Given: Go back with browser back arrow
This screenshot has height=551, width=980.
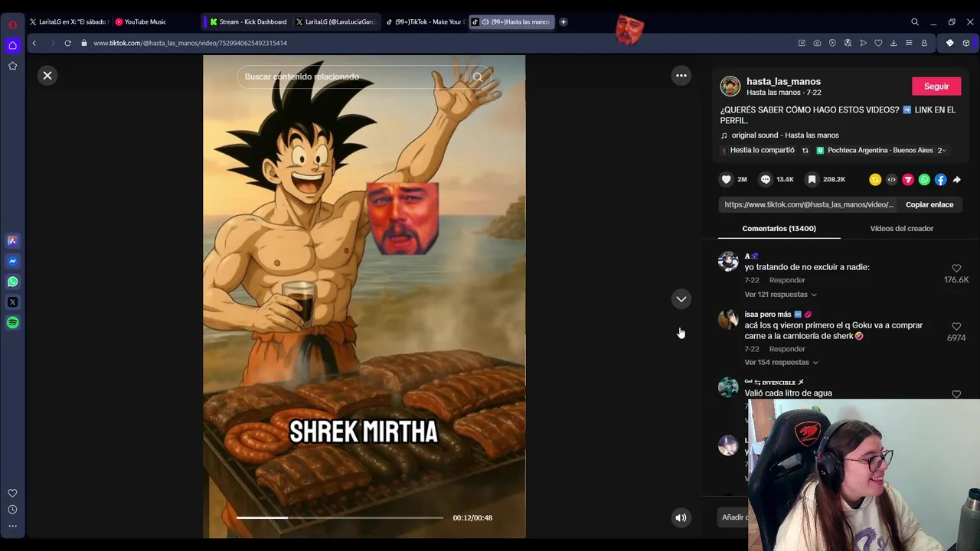Looking at the screenshot, I should [34, 43].
